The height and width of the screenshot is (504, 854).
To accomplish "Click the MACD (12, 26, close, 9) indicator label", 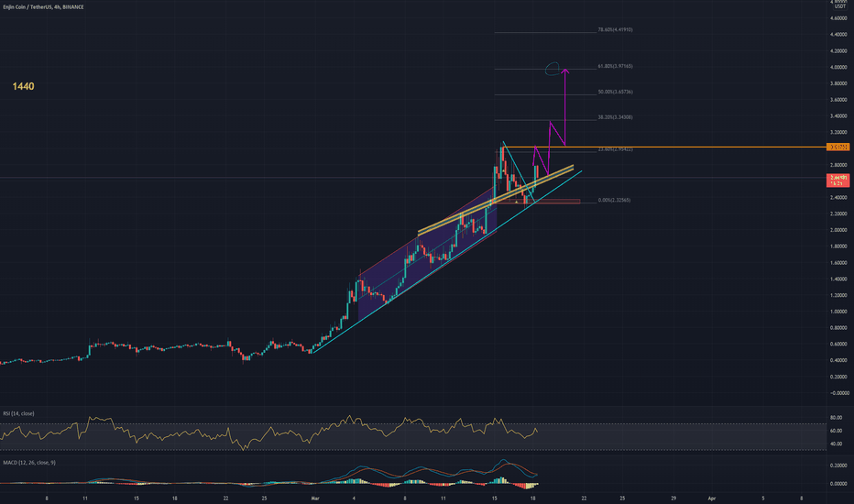I will pos(29,463).
